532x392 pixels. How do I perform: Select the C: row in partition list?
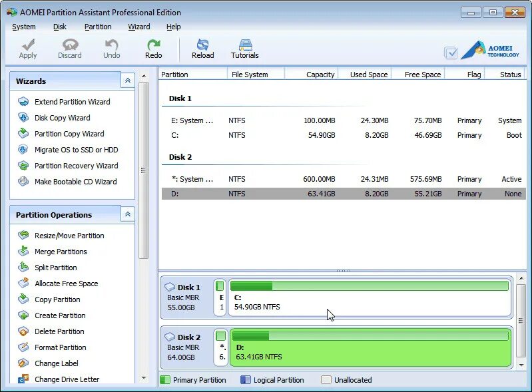click(344, 135)
